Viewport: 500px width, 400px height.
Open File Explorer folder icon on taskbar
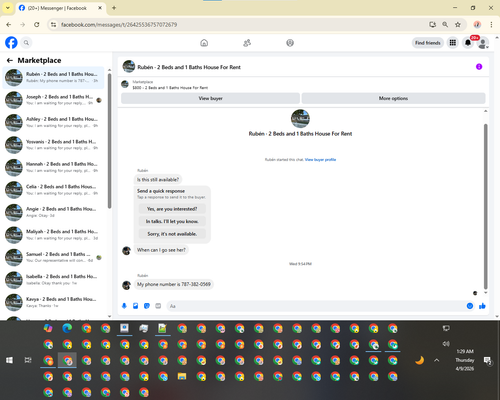[x=182, y=377]
